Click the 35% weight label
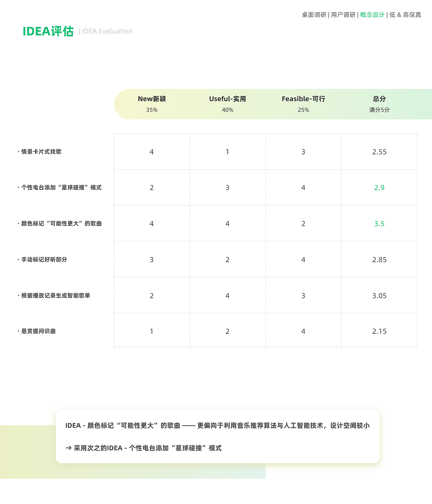 click(152, 110)
